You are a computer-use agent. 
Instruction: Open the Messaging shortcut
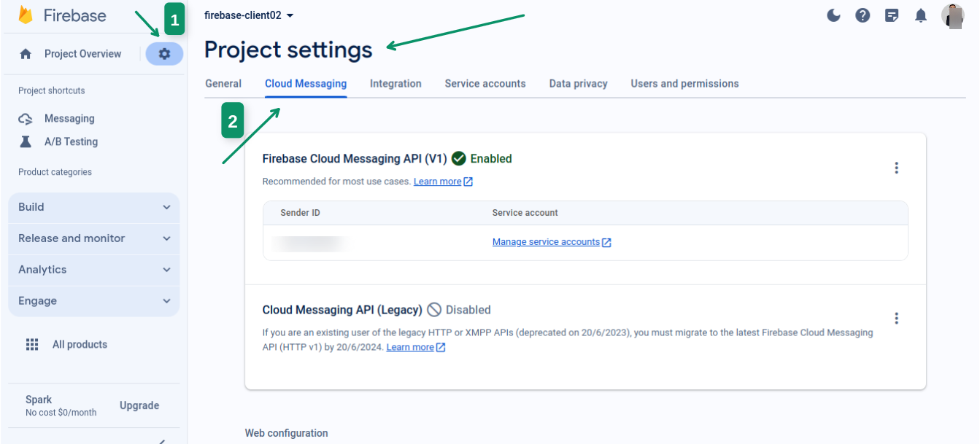coord(69,119)
